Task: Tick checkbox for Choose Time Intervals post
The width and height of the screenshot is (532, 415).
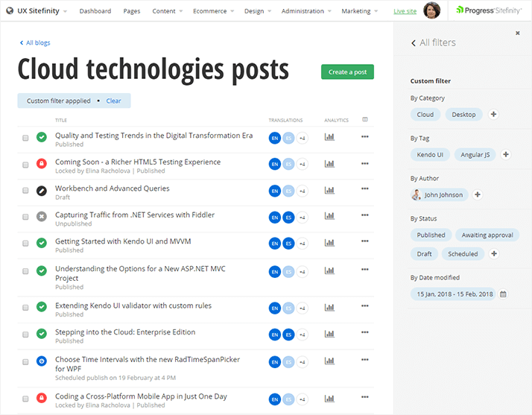Action: [x=25, y=362]
